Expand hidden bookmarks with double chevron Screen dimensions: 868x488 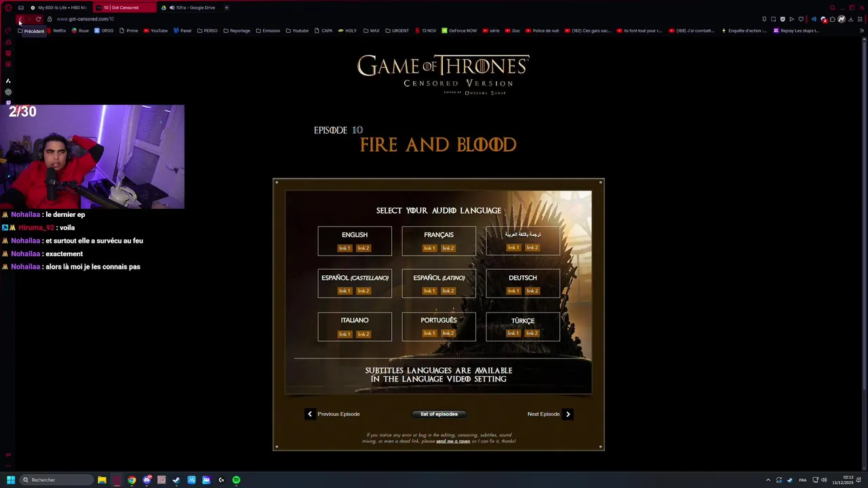(x=862, y=30)
